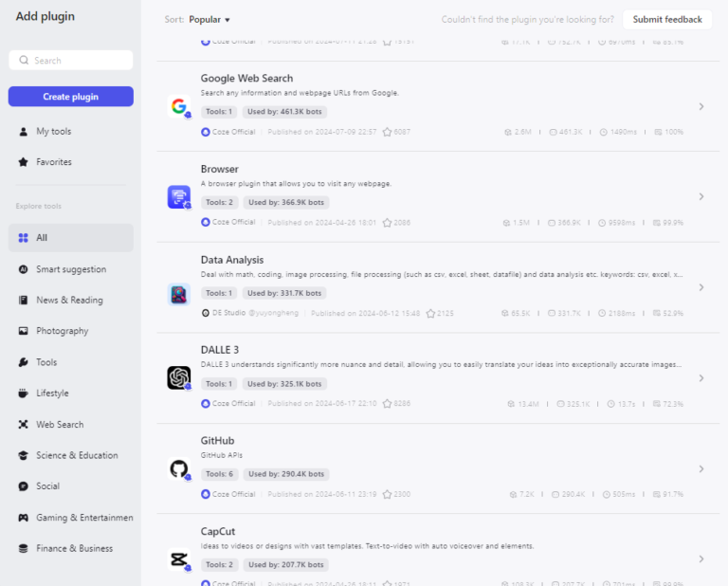Click the star icon on DALLE 3 row
Viewport: 728px width, 586px height.
pyautogui.click(x=388, y=404)
